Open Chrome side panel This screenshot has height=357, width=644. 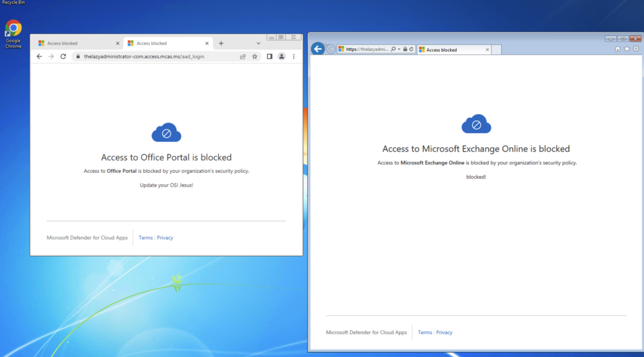click(269, 56)
